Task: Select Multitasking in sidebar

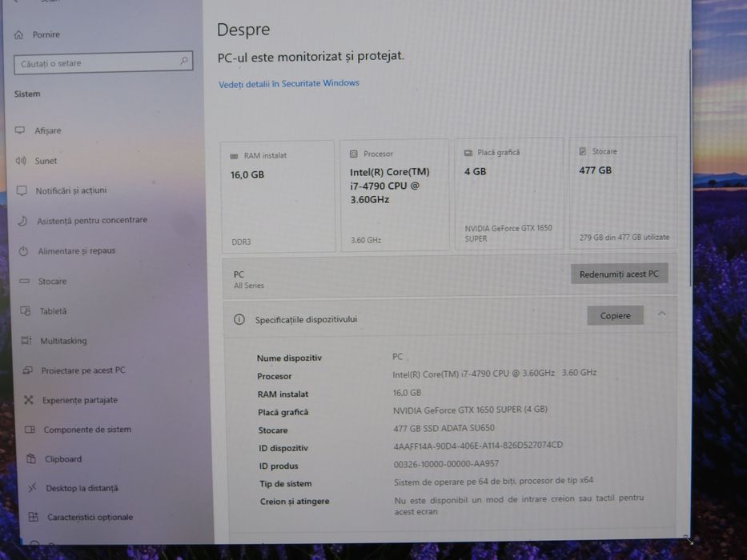Action: pos(63,341)
